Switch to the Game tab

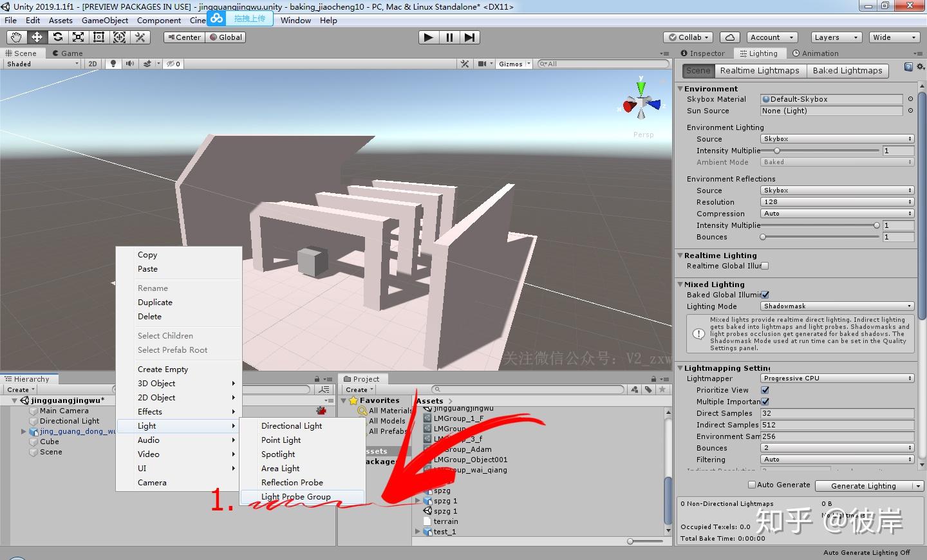coord(68,53)
